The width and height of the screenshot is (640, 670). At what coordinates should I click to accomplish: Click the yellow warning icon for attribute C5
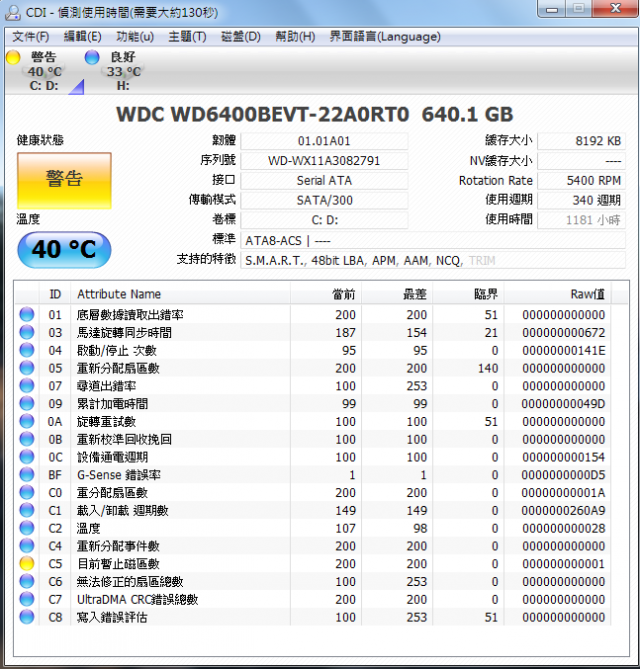(27, 564)
